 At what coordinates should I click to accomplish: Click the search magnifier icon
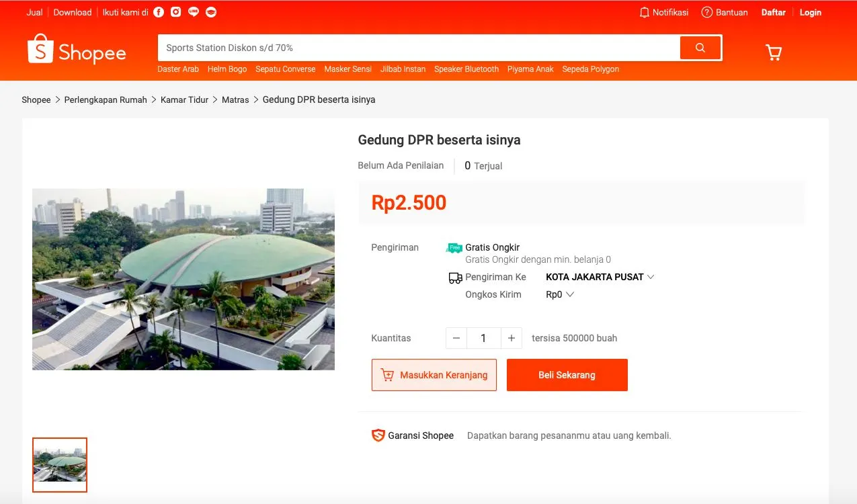[700, 47]
